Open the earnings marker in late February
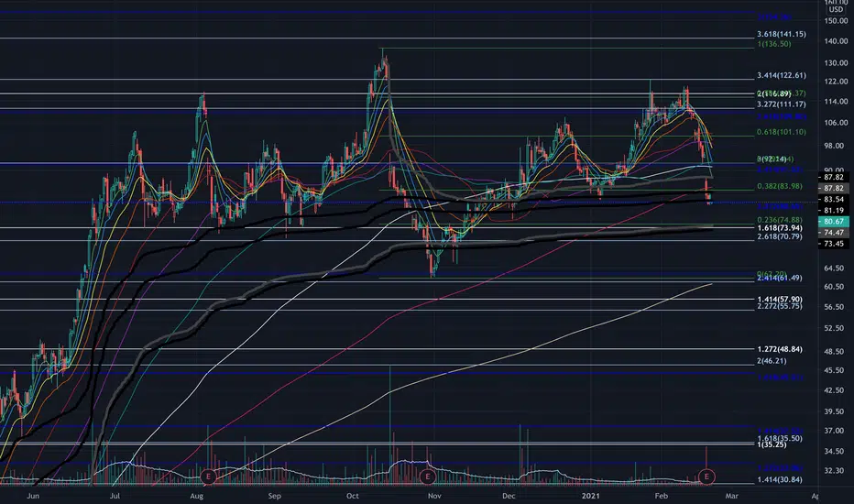The width and height of the screenshot is (854, 504). pyautogui.click(x=706, y=477)
